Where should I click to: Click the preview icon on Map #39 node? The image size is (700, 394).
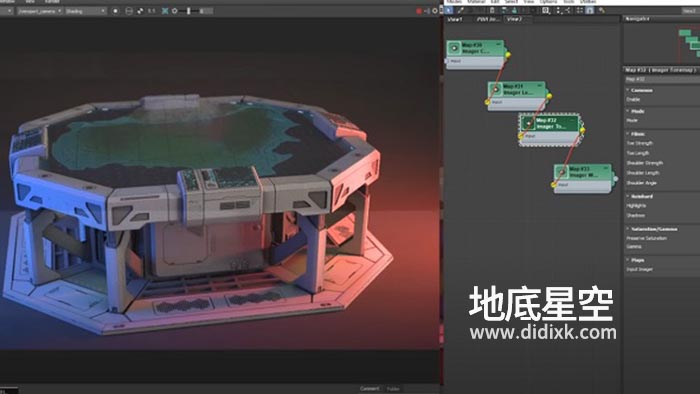[454, 48]
